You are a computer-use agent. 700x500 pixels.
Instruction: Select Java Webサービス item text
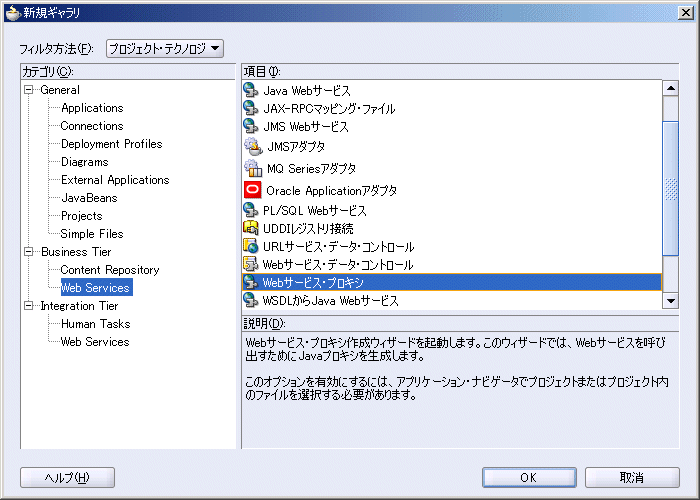pyautogui.click(x=307, y=91)
